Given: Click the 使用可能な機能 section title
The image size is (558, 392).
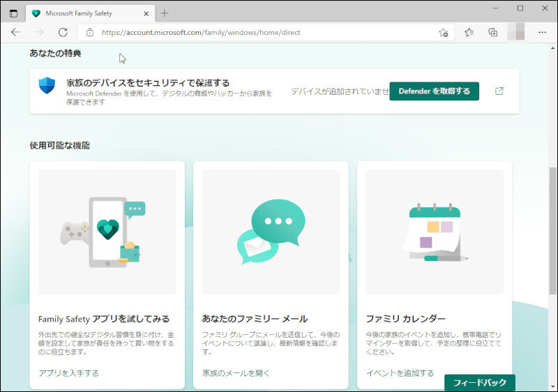Looking at the screenshot, I should tap(60, 146).
